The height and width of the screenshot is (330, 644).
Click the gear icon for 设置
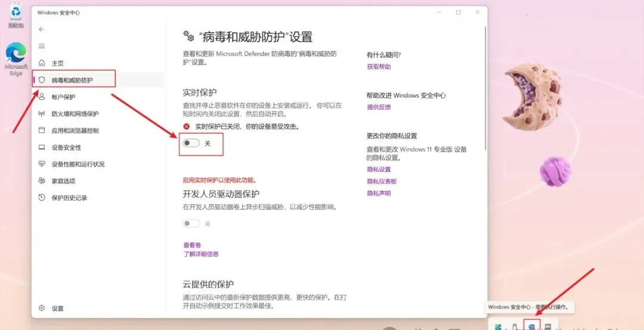tap(42, 309)
